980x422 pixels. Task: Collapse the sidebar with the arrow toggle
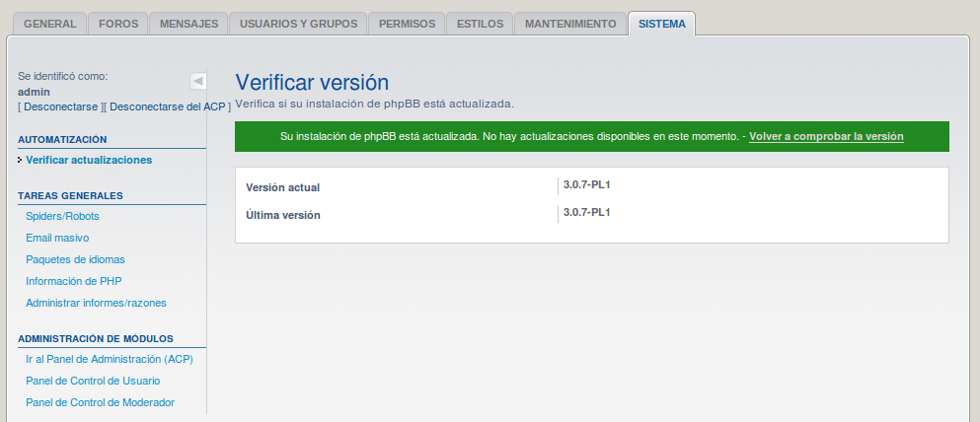[198, 81]
